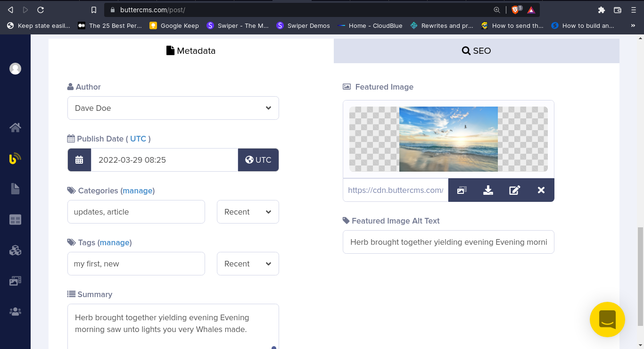The width and height of the screenshot is (644, 349).
Task: Open calendar picker for Publish Date
Action: 79,160
